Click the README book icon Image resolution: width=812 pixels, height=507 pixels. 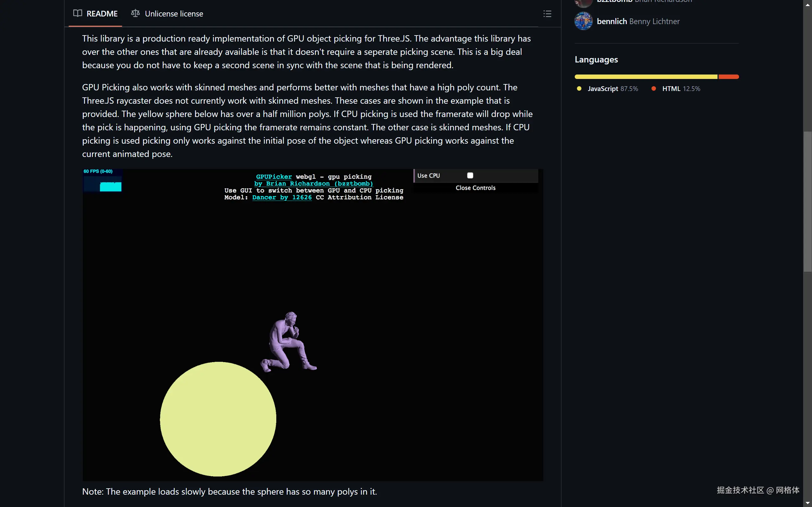[x=78, y=13]
